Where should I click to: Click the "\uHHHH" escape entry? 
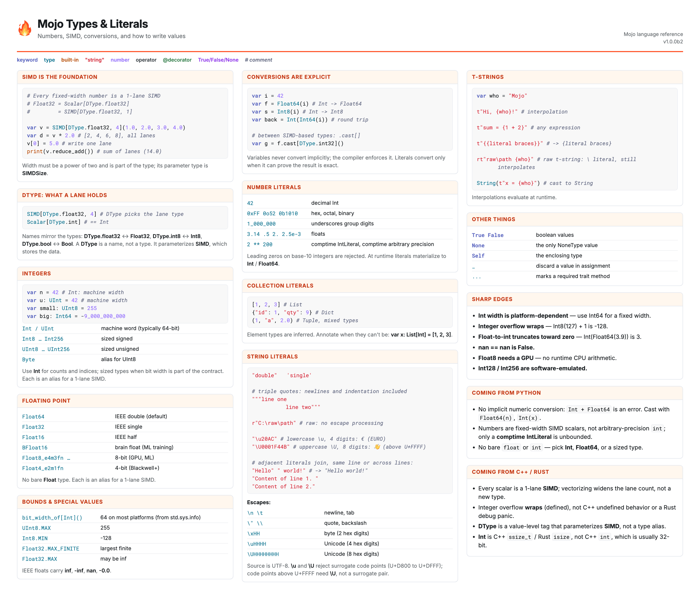(x=257, y=544)
